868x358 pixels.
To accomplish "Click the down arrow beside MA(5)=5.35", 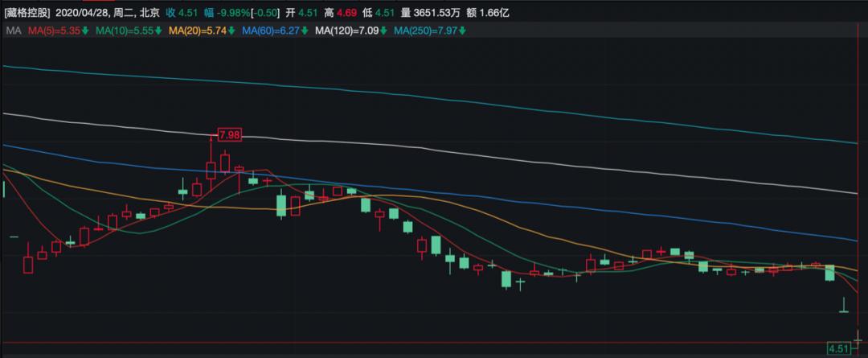I will pyautogui.click(x=85, y=31).
